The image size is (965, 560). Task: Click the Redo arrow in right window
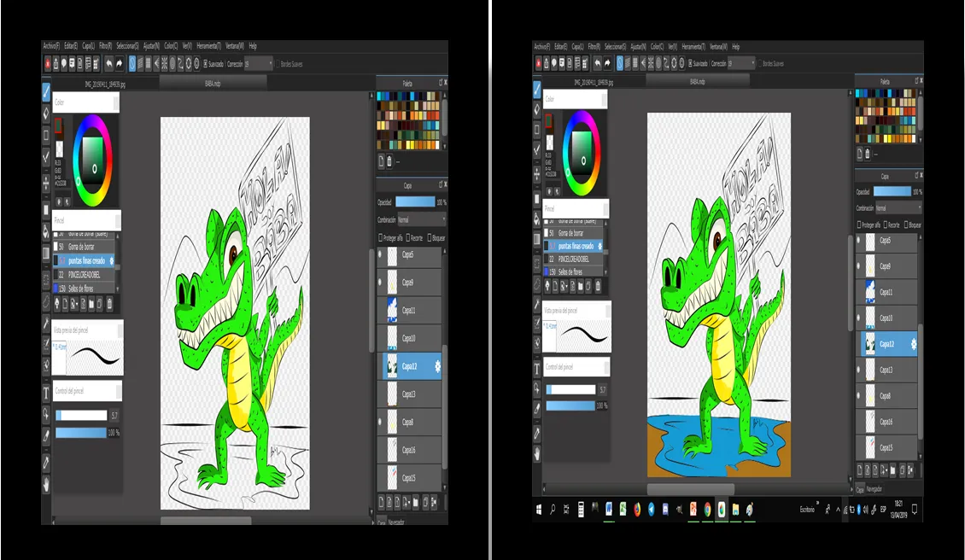(x=607, y=63)
